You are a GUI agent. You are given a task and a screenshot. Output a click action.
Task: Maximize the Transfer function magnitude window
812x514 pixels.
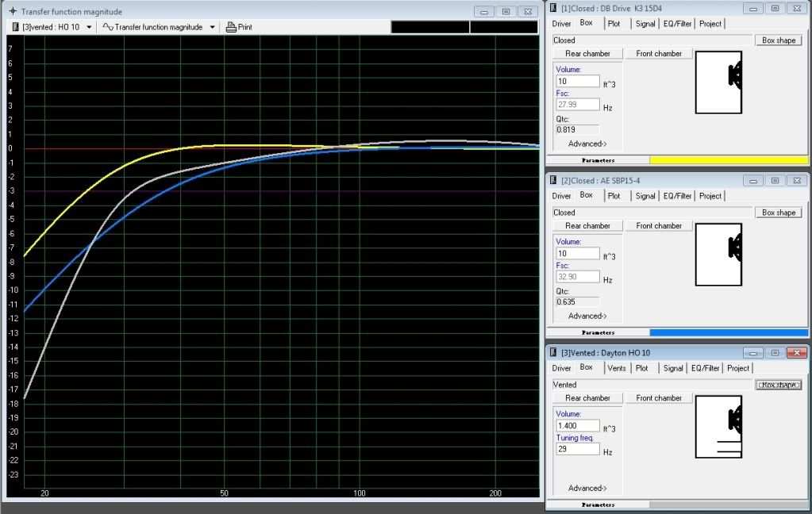(506, 11)
